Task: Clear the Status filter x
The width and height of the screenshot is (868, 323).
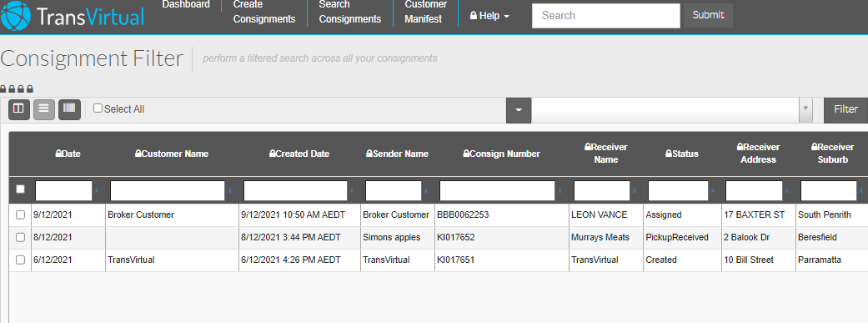Action: coord(713,190)
